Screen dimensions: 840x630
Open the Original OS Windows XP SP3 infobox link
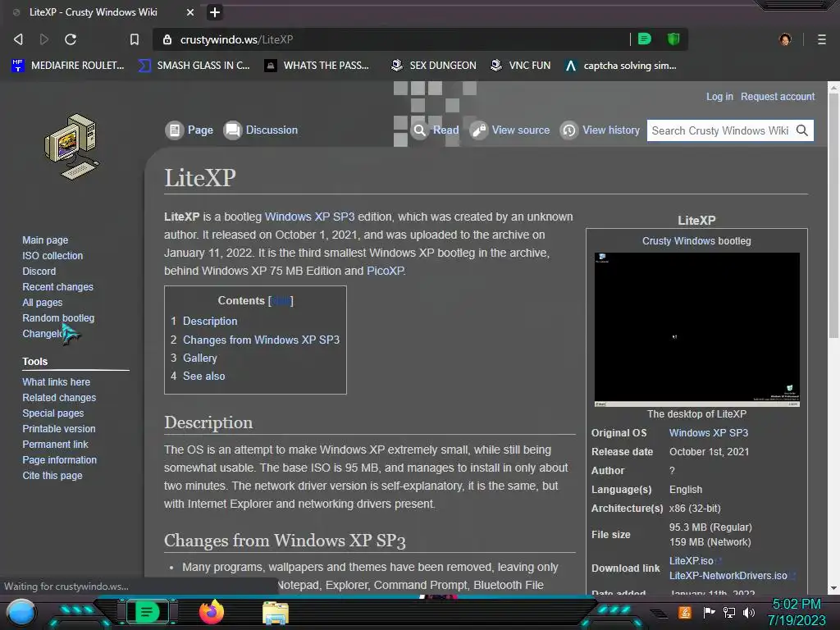click(x=709, y=433)
